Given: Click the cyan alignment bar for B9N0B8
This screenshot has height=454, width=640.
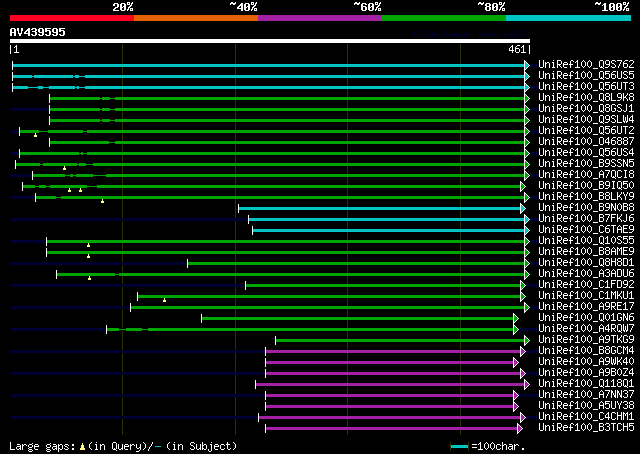Looking at the screenshot, I should (x=380, y=209).
